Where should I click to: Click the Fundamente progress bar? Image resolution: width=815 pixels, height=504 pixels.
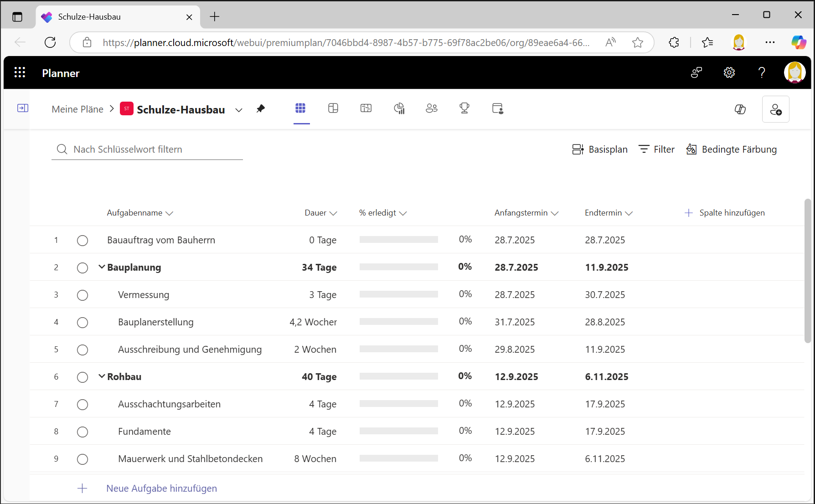coord(399,431)
